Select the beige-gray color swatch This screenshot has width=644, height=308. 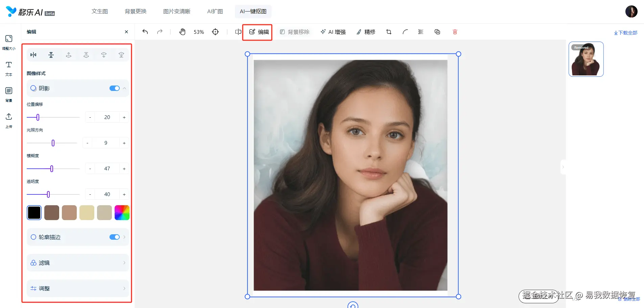(104, 213)
